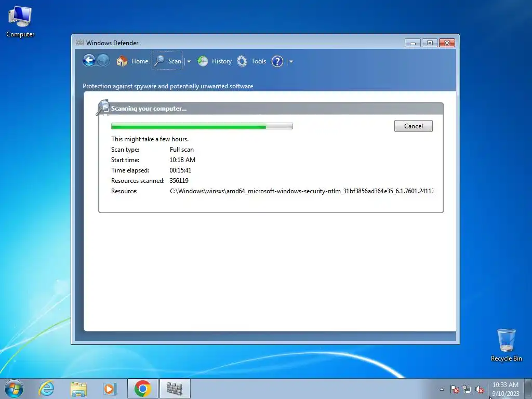Click the Show desktop strip
This screenshot has height=399, width=532.
[x=528, y=389]
